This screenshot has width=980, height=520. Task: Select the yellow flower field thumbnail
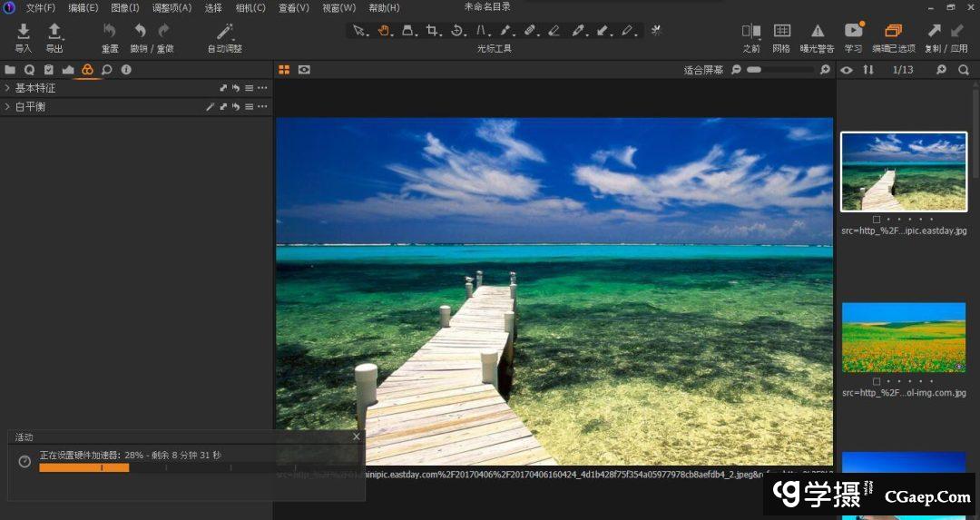[903, 338]
